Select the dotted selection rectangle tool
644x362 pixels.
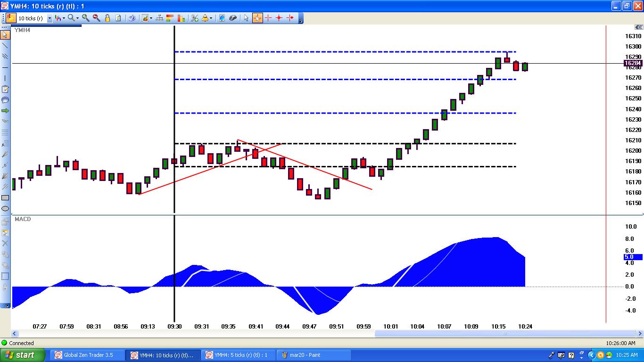point(5,276)
